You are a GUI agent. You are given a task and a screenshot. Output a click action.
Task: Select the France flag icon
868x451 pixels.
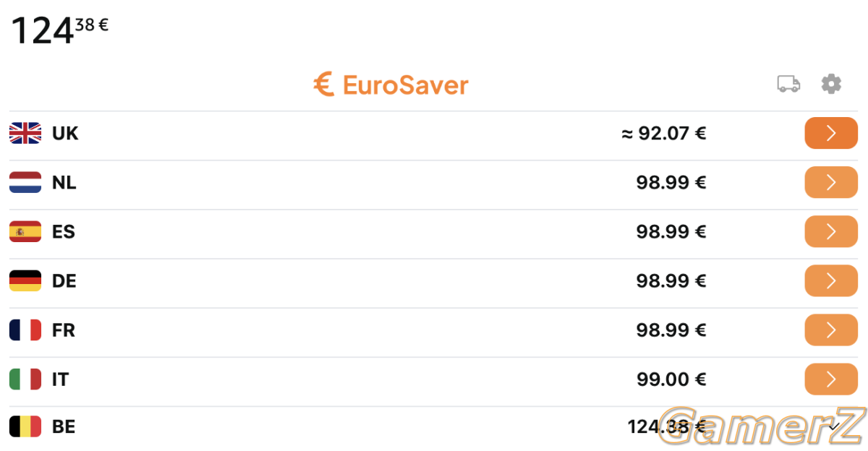coord(25,330)
